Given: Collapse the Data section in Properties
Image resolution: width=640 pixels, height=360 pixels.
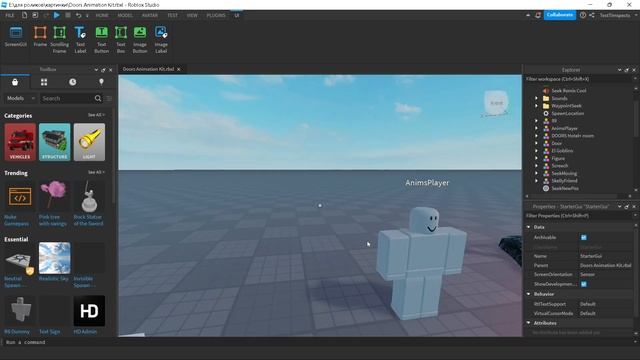Looking at the screenshot, I should pyautogui.click(x=529, y=227).
